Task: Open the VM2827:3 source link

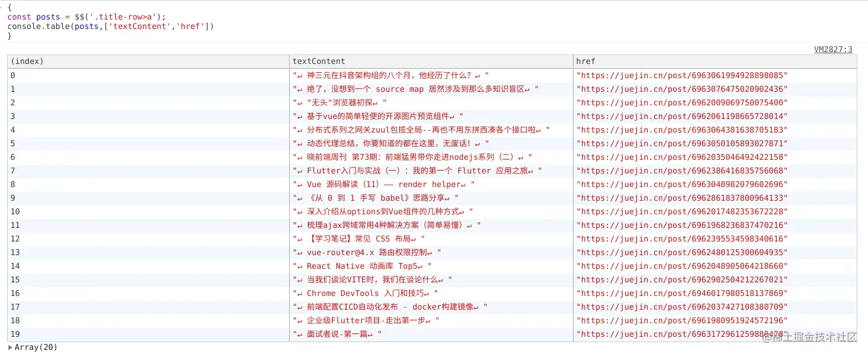Action: tap(833, 50)
